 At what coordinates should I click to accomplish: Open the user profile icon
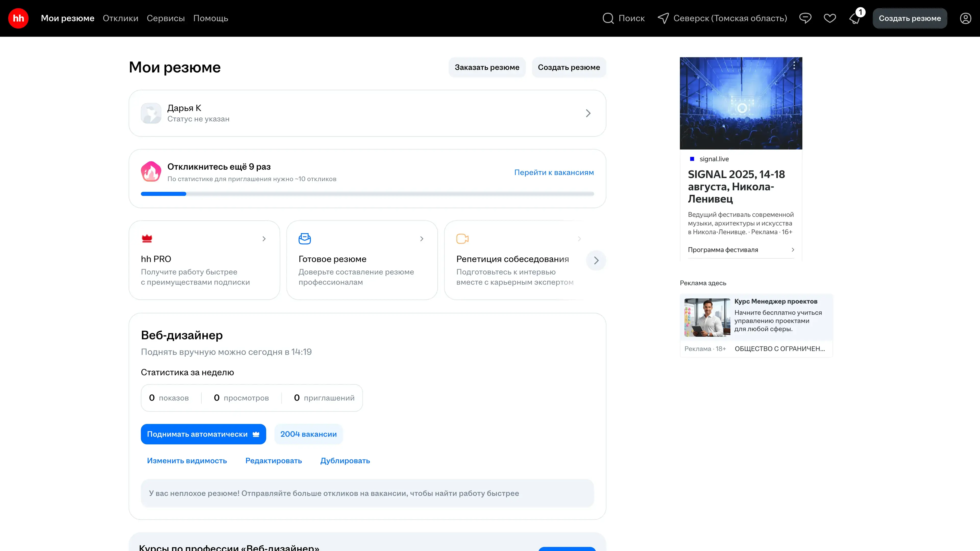965,18
